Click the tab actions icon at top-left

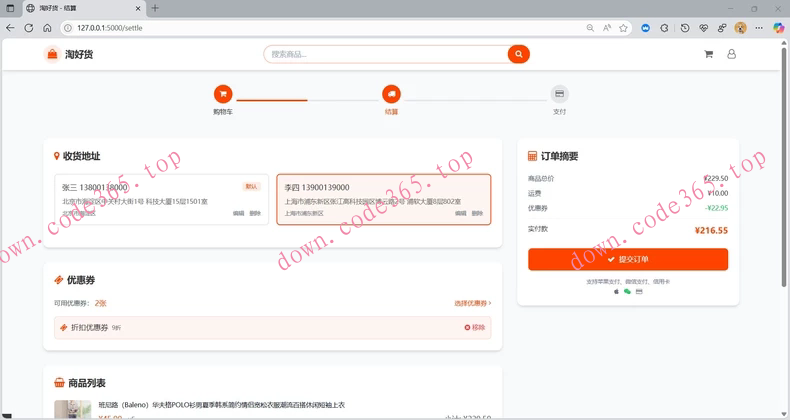tap(10, 8)
